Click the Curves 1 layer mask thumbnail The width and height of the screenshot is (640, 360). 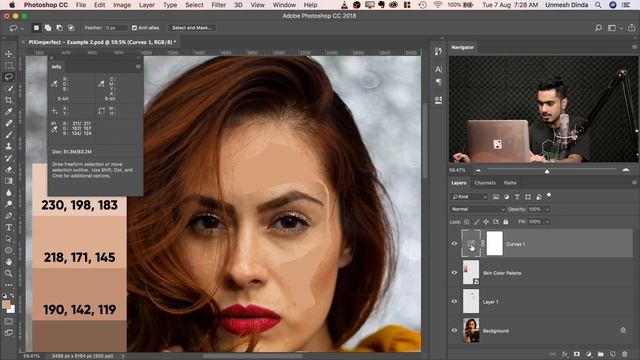coord(494,244)
